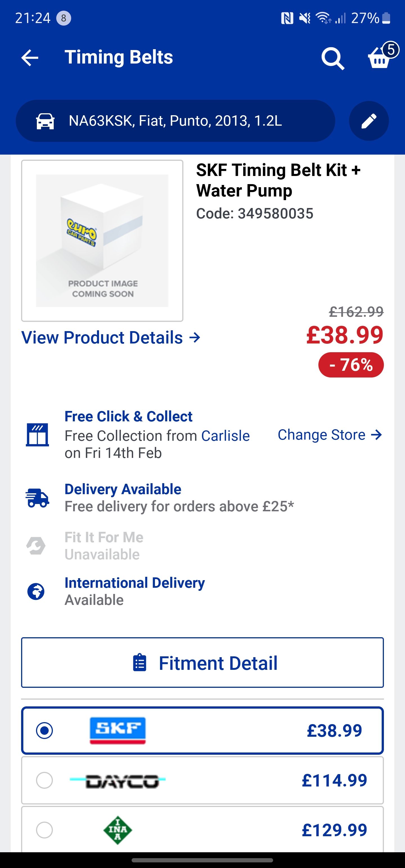This screenshot has width=405, height=868.
Task: Tap the product image placeholder thumbnail
Action: [102, 241]
